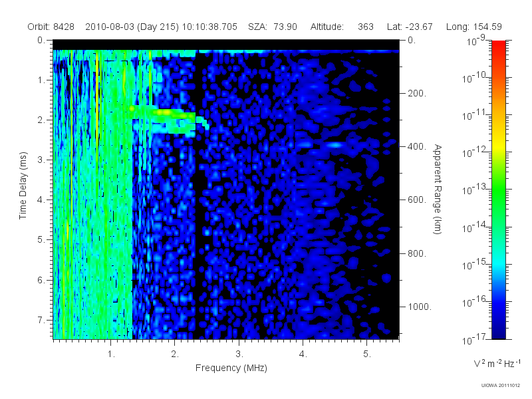The height and width of the screenshot is (399, 532).
Task: Click the 'Orbit: 8428' header text
Action: coord(51,27)
